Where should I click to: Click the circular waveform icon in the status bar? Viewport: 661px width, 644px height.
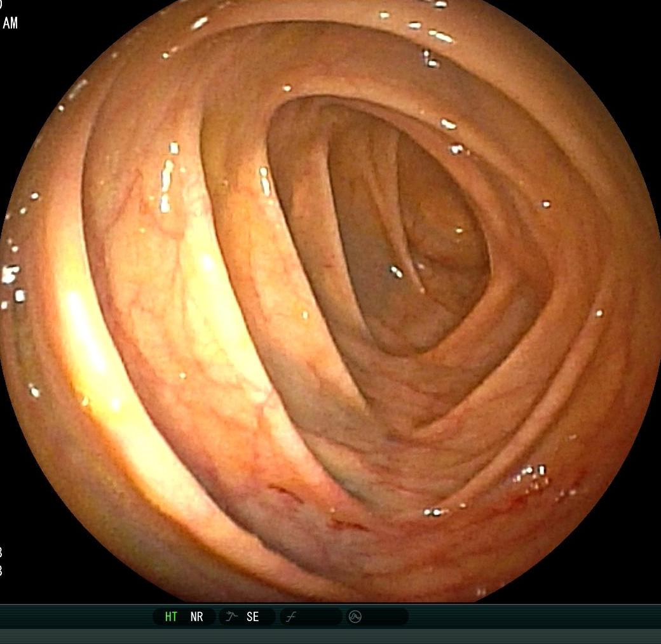tap(355, 617)
